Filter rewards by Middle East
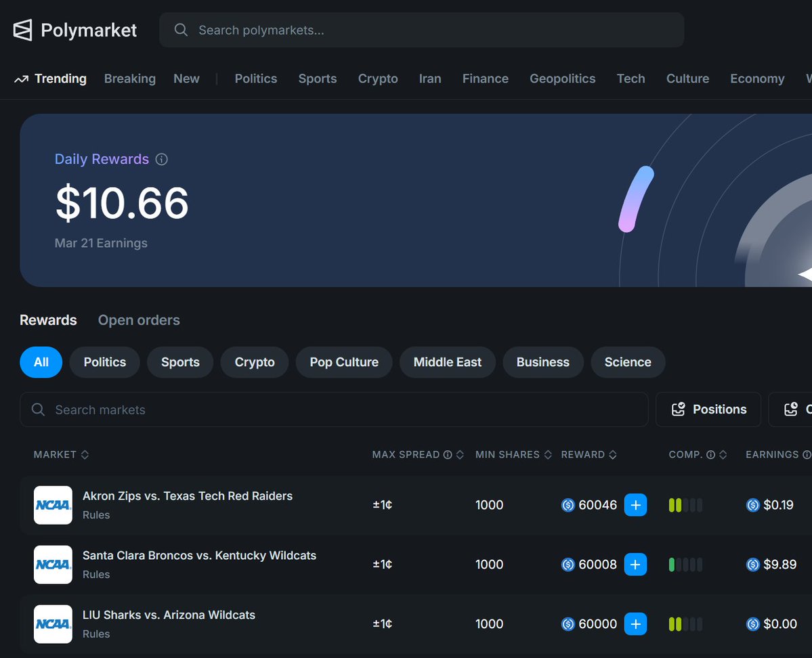The image size is (812, 658). pyautogui.click(x=448, y=362)
